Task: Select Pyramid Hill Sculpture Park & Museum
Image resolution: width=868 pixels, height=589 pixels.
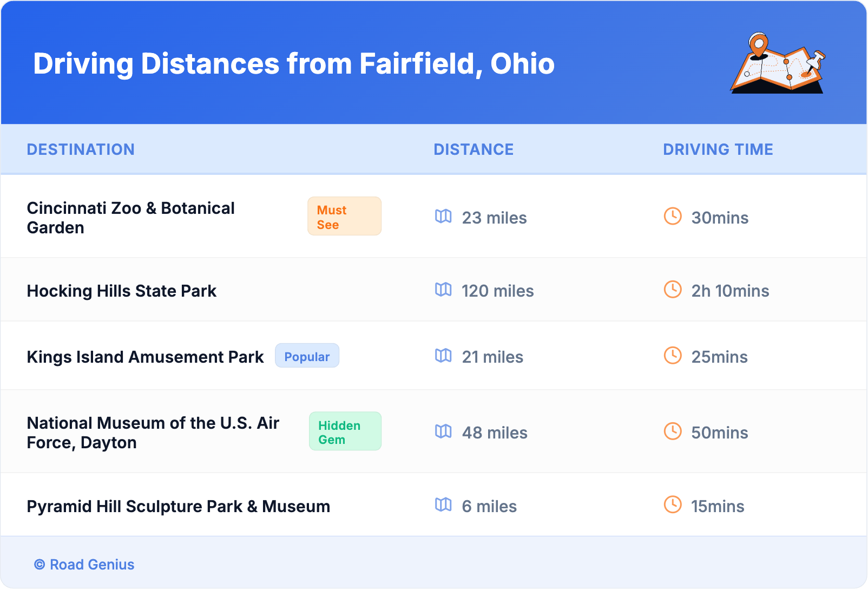Action: click(178, 507)
